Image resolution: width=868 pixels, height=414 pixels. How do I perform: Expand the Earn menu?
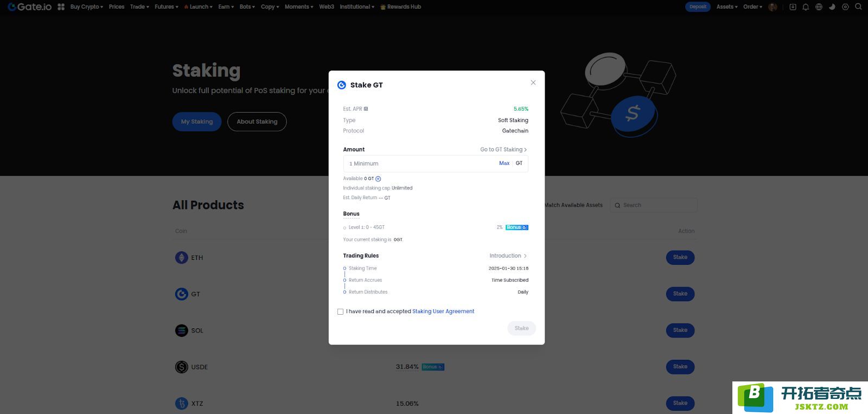226,7
